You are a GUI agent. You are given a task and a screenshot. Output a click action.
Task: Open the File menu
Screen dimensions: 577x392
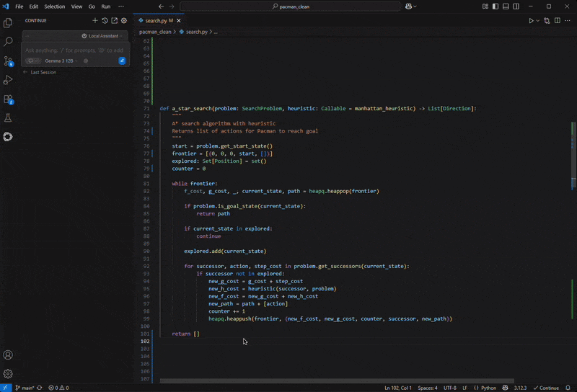(19, 6)
